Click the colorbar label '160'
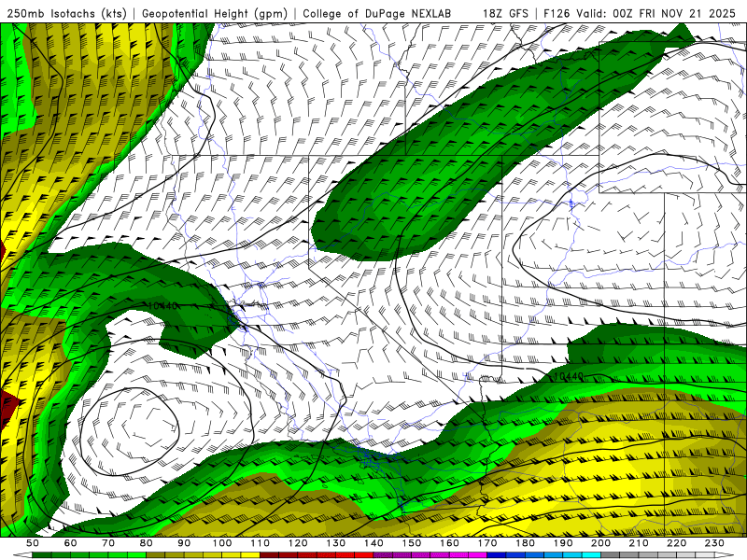This screenshot has height=560, width=747. pyautogui.click(x=449, y=543)
